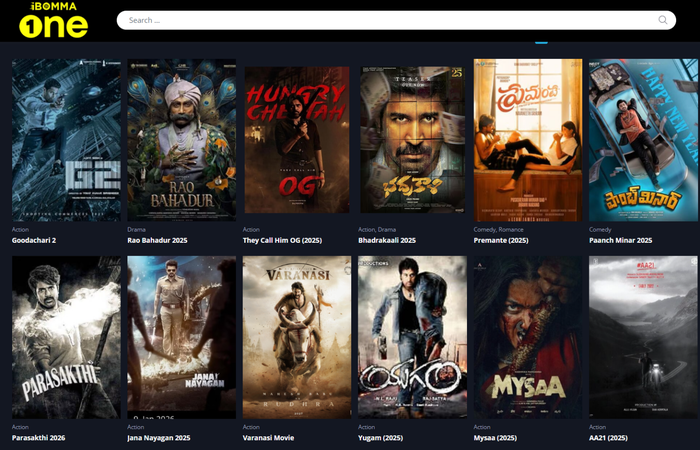Open the Bhadrakaali movie poster
This screenshot has height=450, width=700.
412,140
